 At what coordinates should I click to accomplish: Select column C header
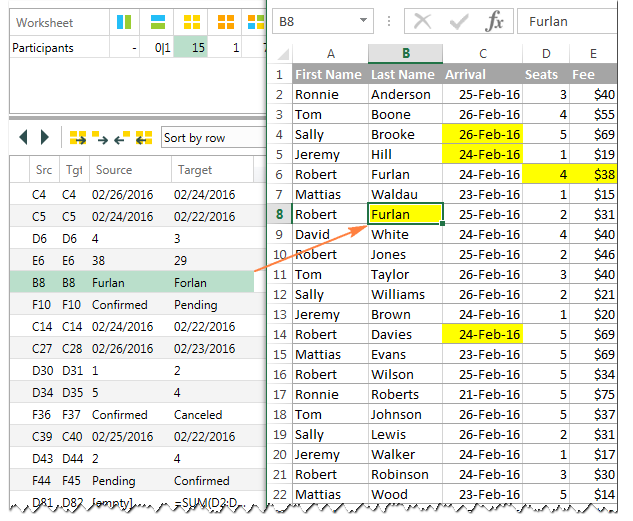coord(483,54)
